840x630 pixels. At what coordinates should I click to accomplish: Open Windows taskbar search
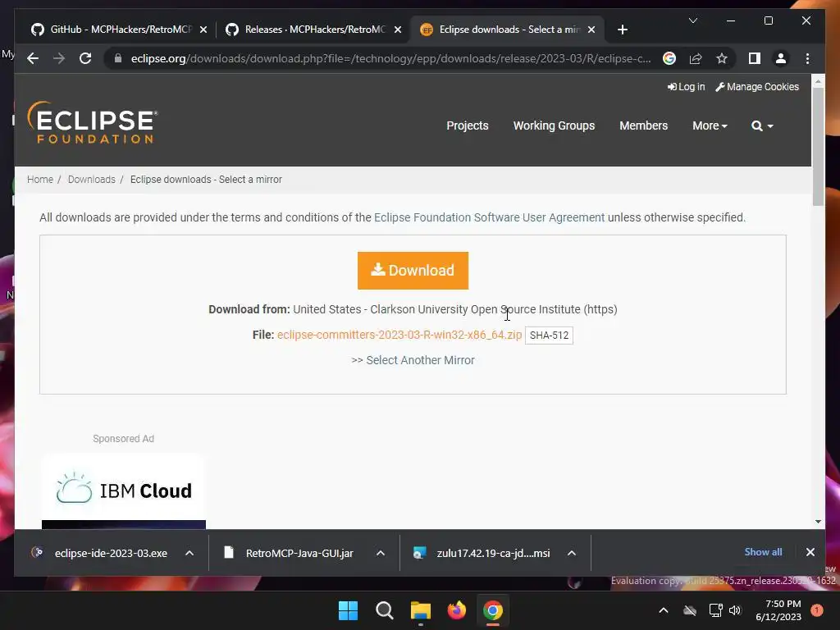click(384, 610)
